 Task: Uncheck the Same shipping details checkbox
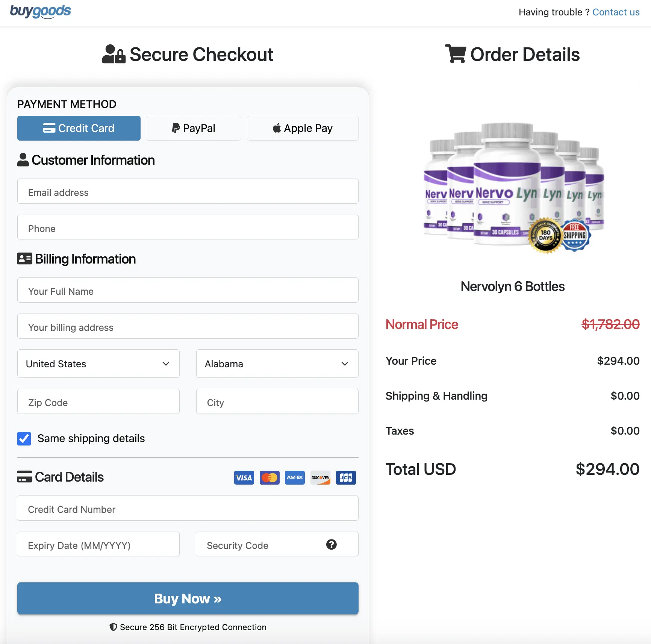click(24, 438)
